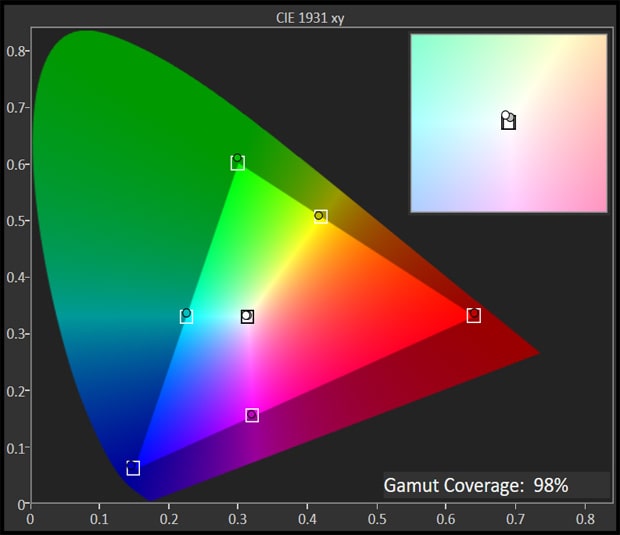Click the Gamut Coverage 98% readout
Image resolution: width=620 pixels, height=535 pixels.
(x=476, y=486)
